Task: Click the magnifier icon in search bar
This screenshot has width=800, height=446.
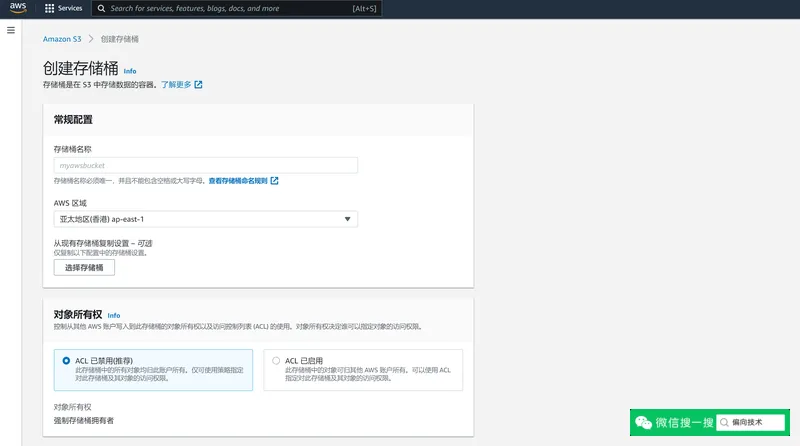Action: tap(101, 8)
